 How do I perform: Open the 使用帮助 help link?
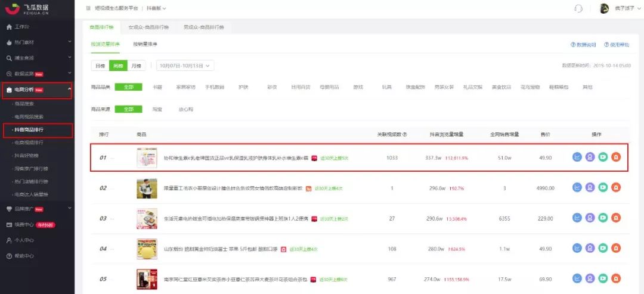(x=617, y=45)
